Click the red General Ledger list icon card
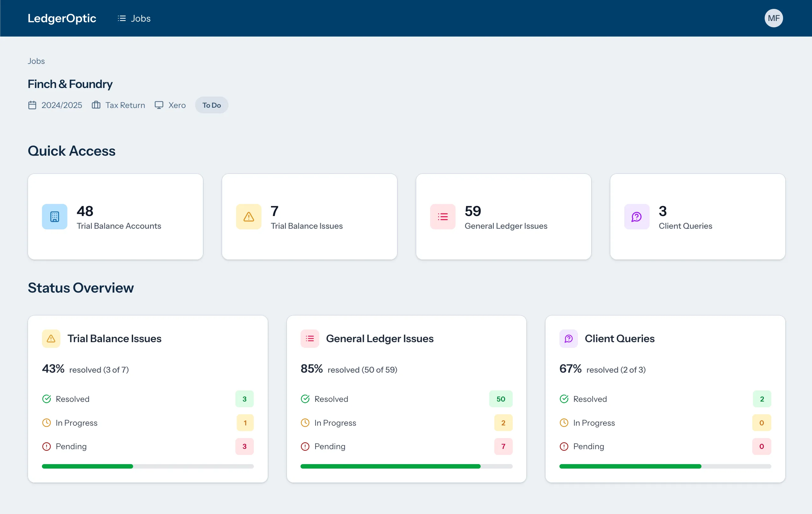The image size is (812, 514). (443, 217)
